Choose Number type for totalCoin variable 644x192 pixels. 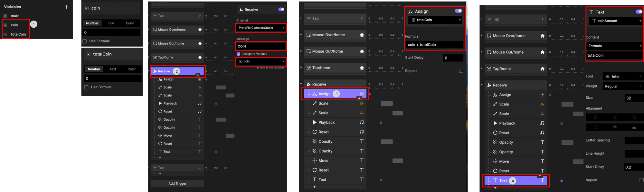point(94,69)
